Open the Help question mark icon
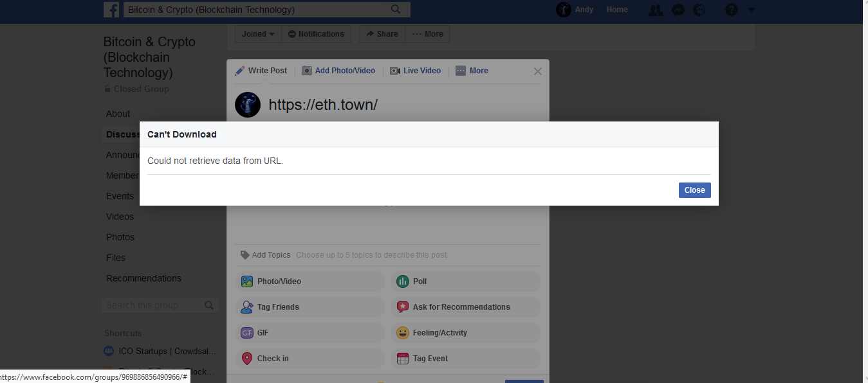The width and height of the screenshot is (868, 383). coord(731,10)
